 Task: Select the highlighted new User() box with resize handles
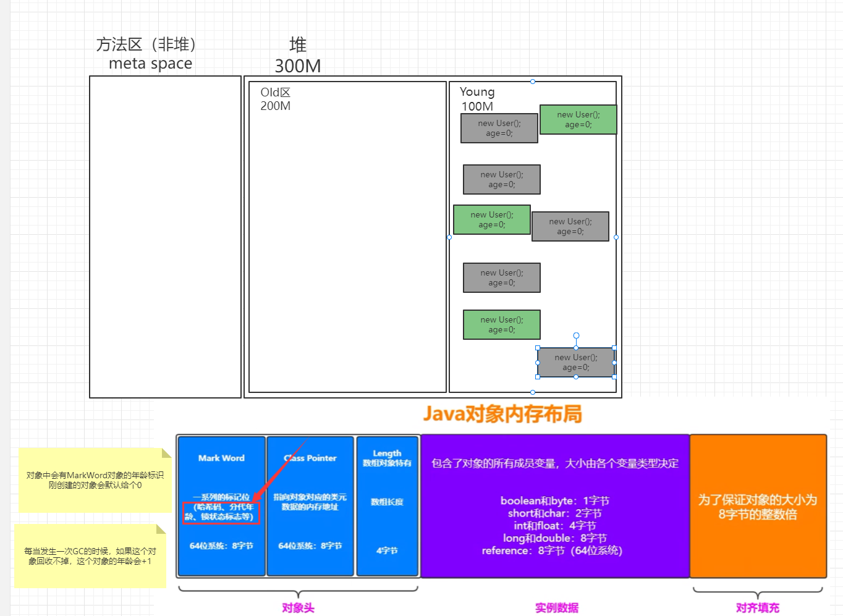[576, 363]
